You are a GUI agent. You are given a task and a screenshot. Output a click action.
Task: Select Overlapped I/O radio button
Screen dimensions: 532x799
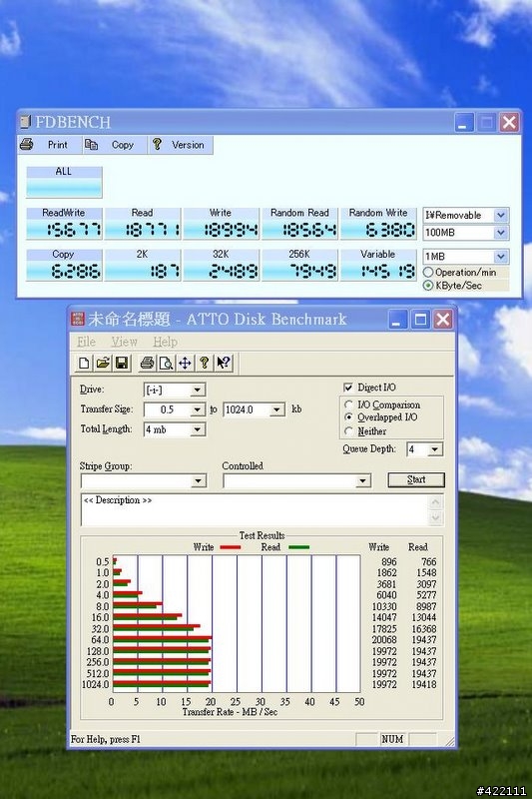(348, 416)
